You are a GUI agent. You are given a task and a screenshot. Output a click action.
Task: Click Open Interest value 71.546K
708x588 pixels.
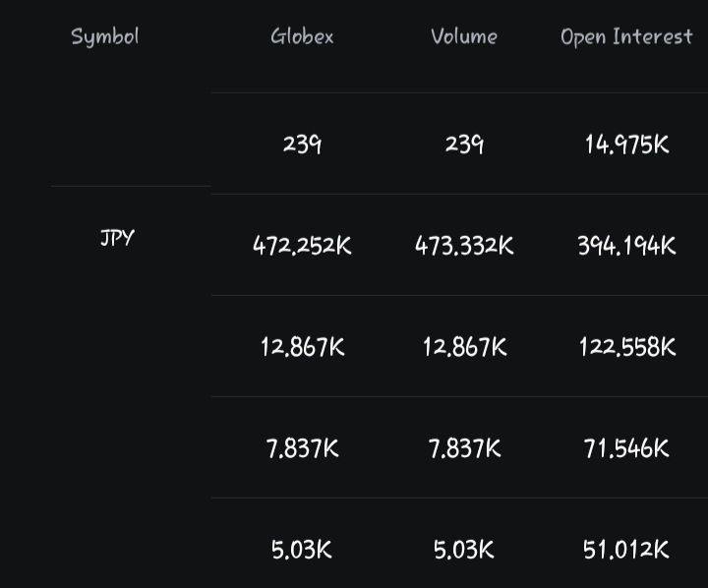(626, 448)
